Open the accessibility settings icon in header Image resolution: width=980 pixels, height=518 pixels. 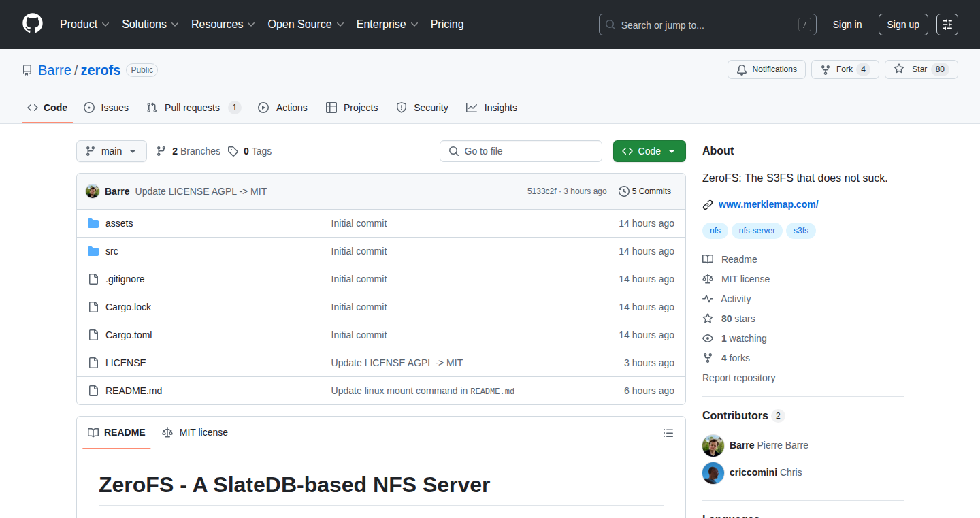[947, 25]
